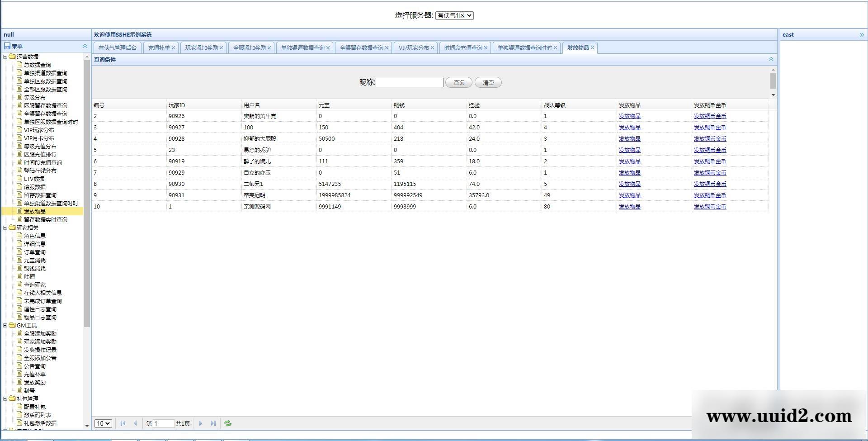This screenshot has height=441, width=868.
Task: Click 发放物品 link for player 90931
Action: point(629,195)
